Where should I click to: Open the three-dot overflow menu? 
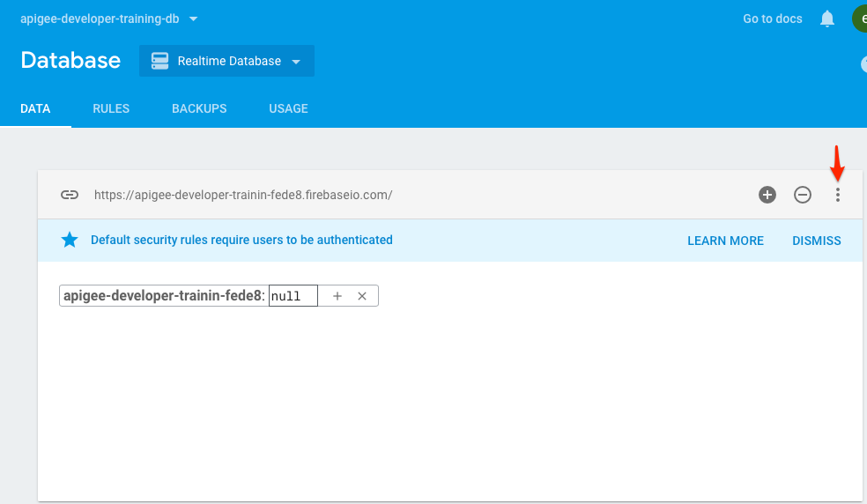(x=838, y=195)
